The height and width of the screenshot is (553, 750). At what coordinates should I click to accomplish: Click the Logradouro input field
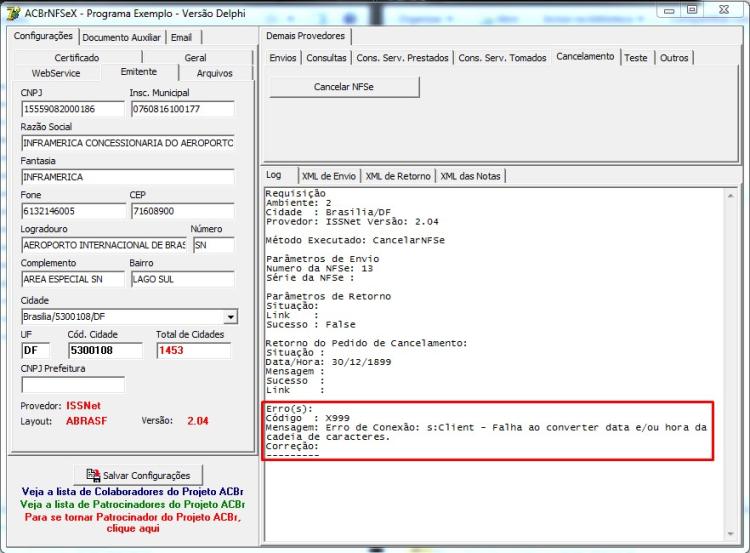click(104, 245)
